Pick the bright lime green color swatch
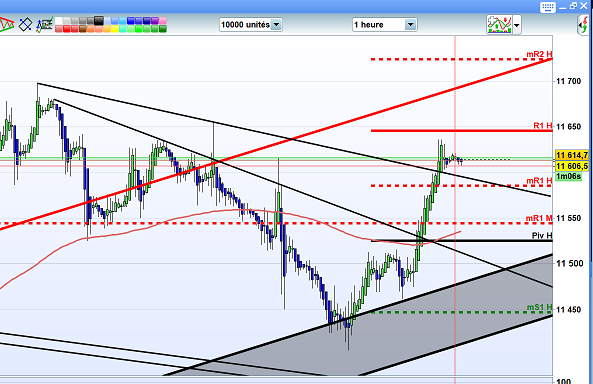The width and height of the screenshot is (593, 384). 138,29
